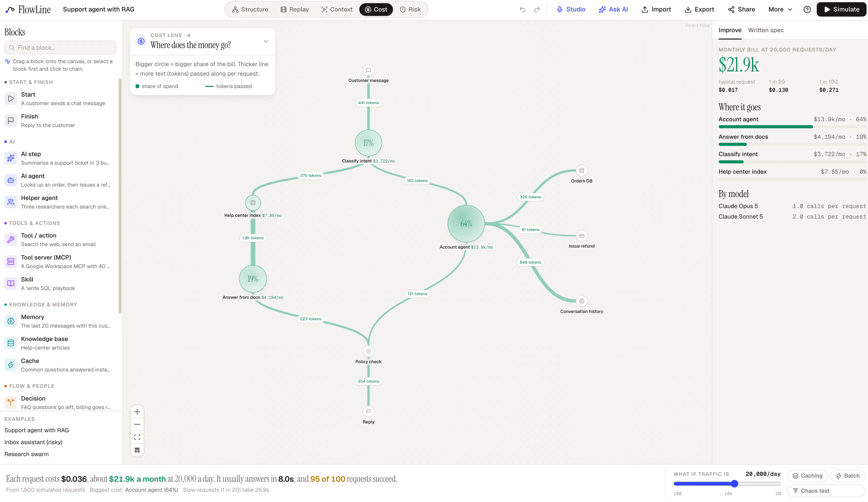The image size is (868, 502).
Task: Open the help question mark icon
Action: [807, 9]
